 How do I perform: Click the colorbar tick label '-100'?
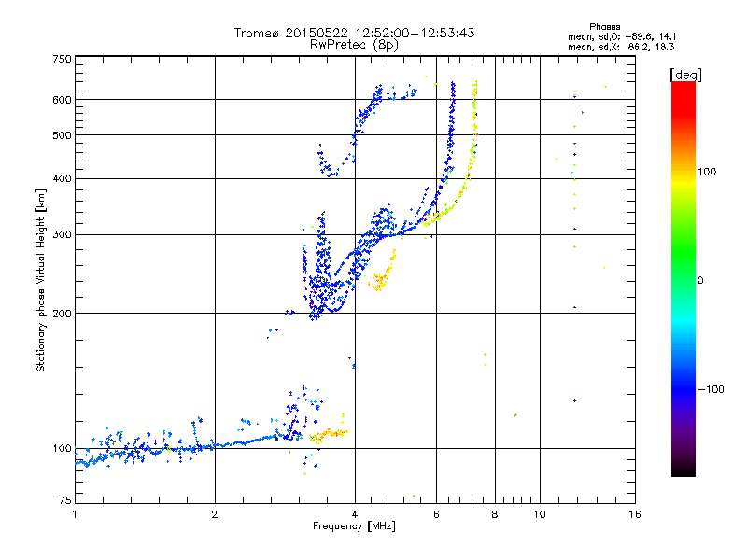tap(711, 389)
